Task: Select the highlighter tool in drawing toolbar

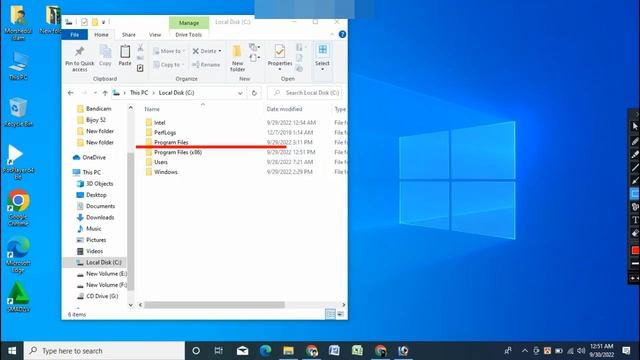Action: tap(635, 155)
